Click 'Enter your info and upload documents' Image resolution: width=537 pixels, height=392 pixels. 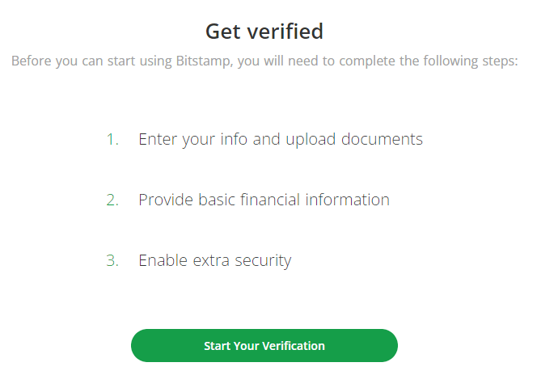point(280,139)
